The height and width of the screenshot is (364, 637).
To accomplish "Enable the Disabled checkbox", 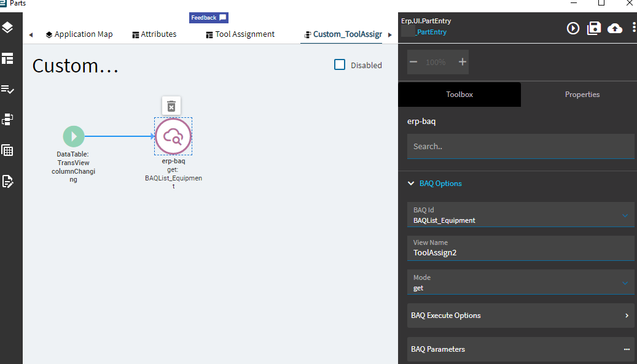I will 340,64.
